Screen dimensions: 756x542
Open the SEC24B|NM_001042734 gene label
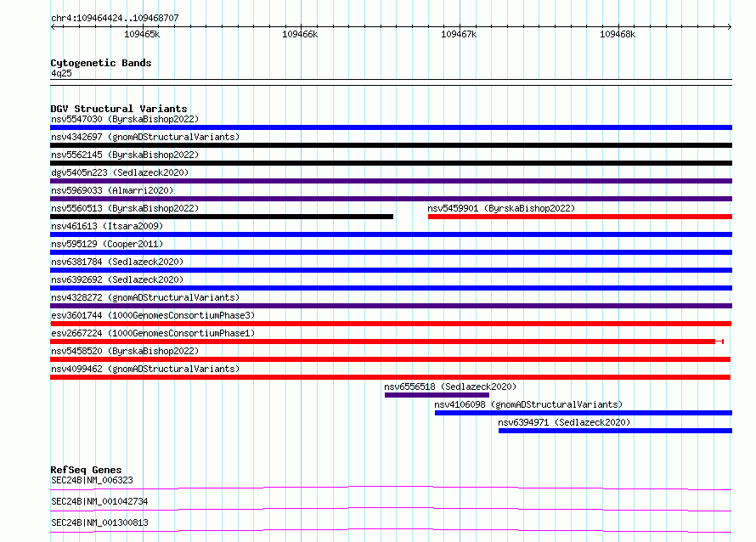[x=99, y=501]
